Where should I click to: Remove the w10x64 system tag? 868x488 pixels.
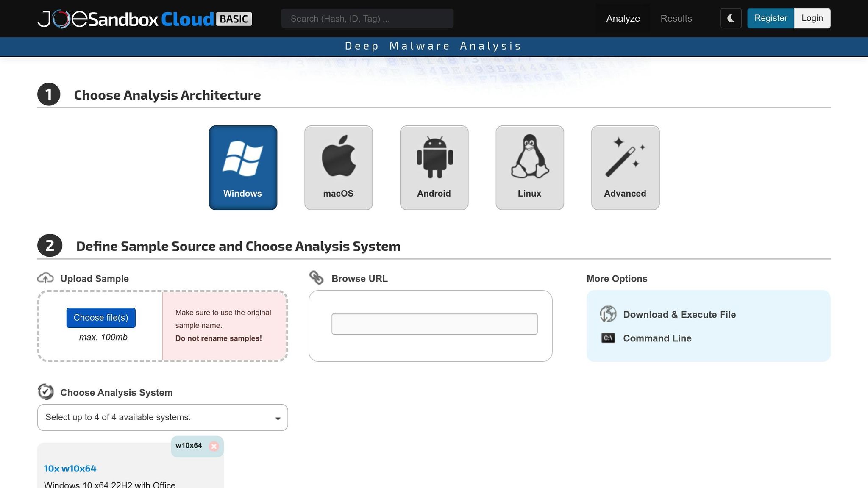pyautogui.click(x=214, y=446)
